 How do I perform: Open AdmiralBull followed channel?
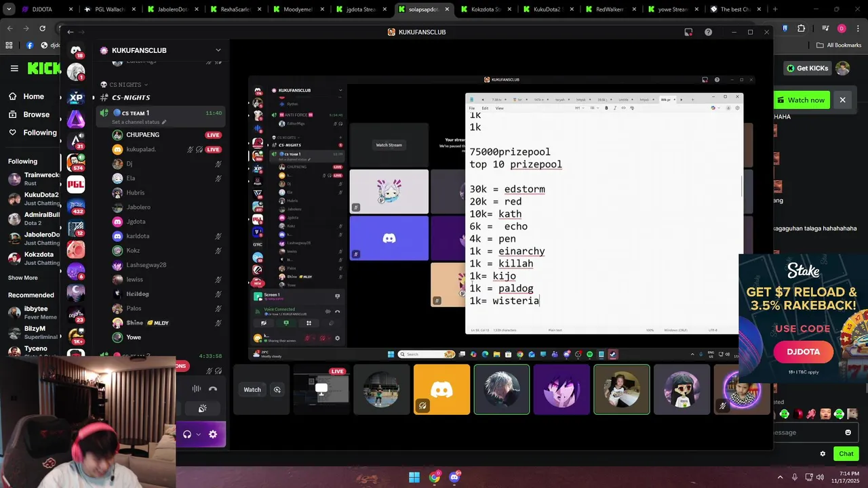click(x=33, y=219)
